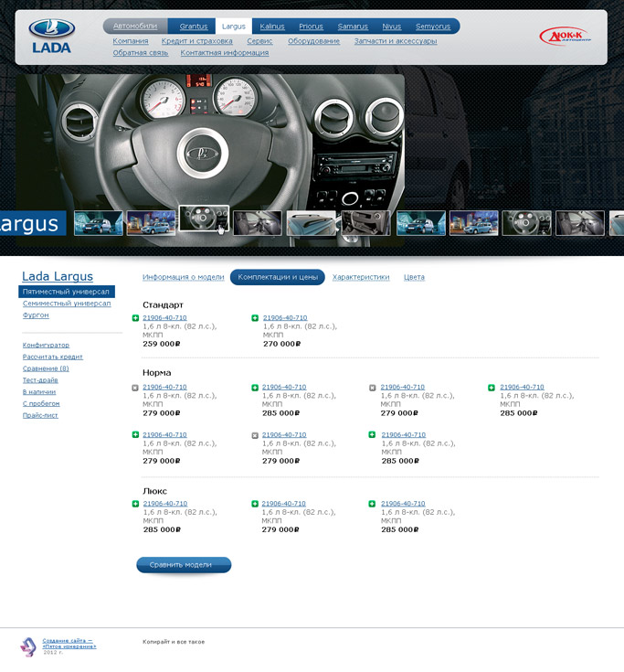Screen dimensions: 624x672
Task: Click green plus beside Стандарт 270 000 model
Action: pyautogui.click(x=255, y=318)
